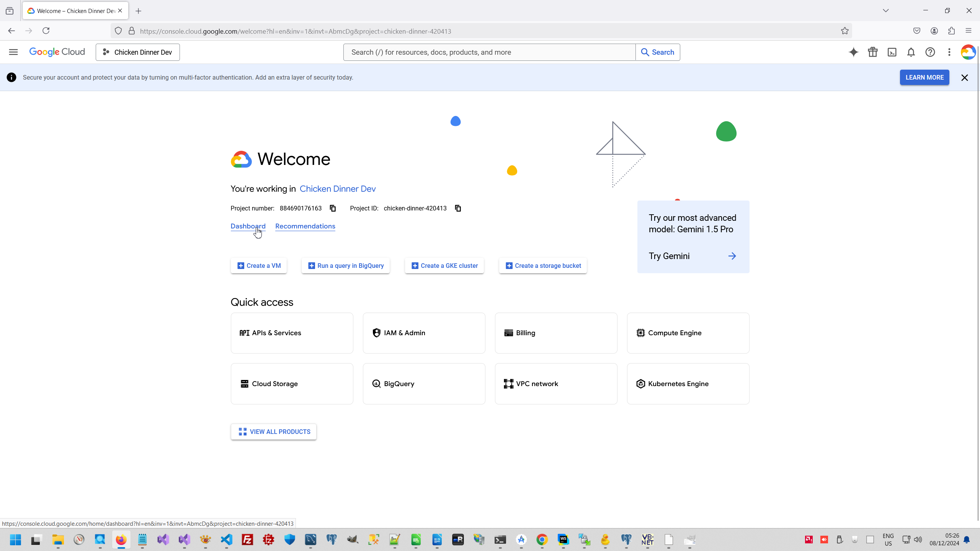Bookmark this page with the star icon
The width and height of the screenshot is (980, 551).
point(845,31)
